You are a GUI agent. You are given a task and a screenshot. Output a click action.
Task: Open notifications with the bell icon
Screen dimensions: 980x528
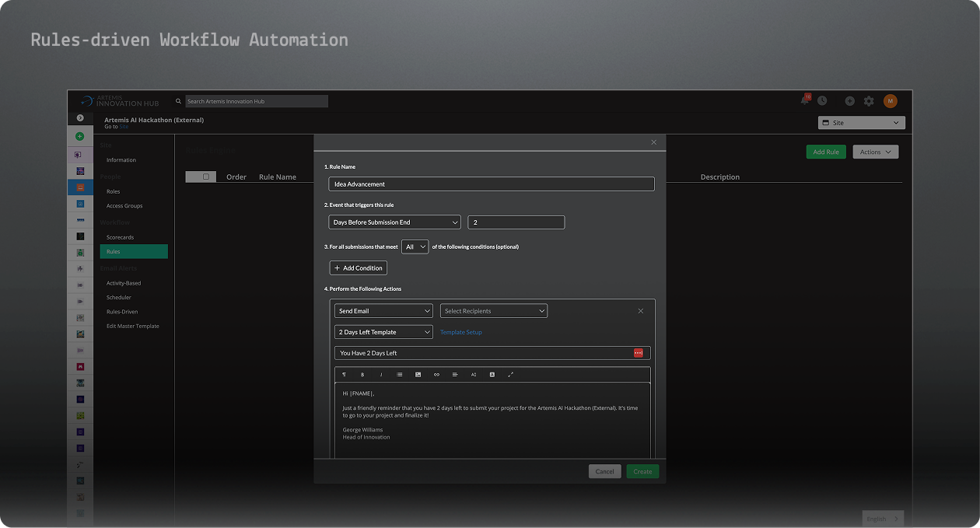pyautogui.click(x=804, y=100)
